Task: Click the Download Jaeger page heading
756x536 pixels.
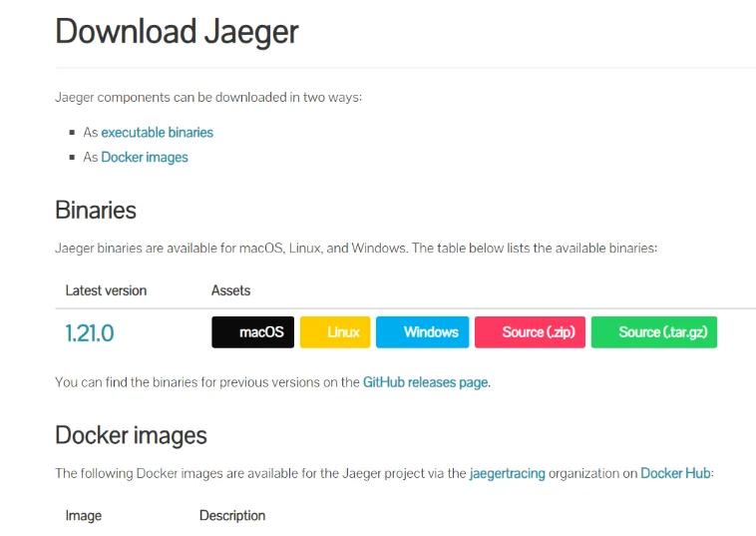Action: (177, 32)
